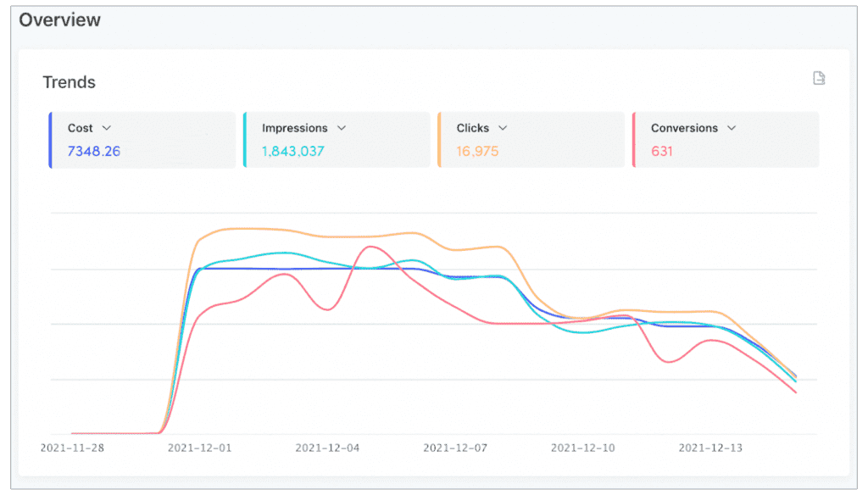Open the Impressions metric dropdown
The height and width of the screenshot is (495, 868).
(x=342, y=128)
